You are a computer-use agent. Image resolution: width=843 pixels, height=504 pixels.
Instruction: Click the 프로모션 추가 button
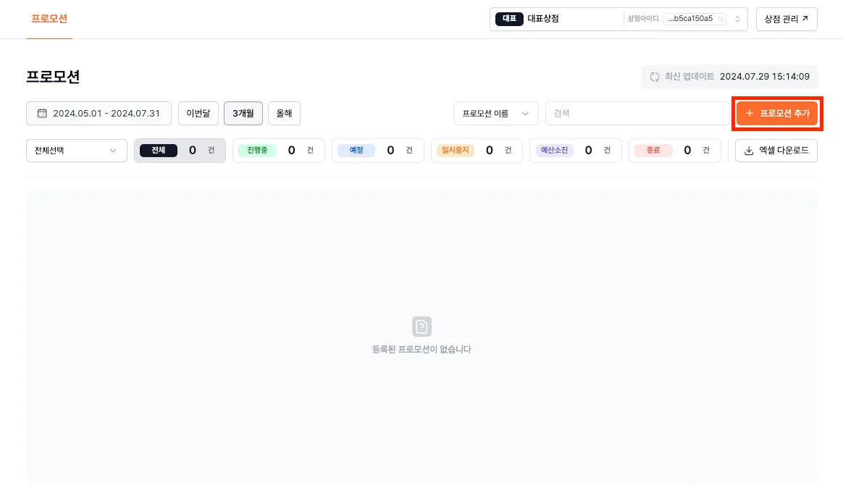click(x=777, y=113)
